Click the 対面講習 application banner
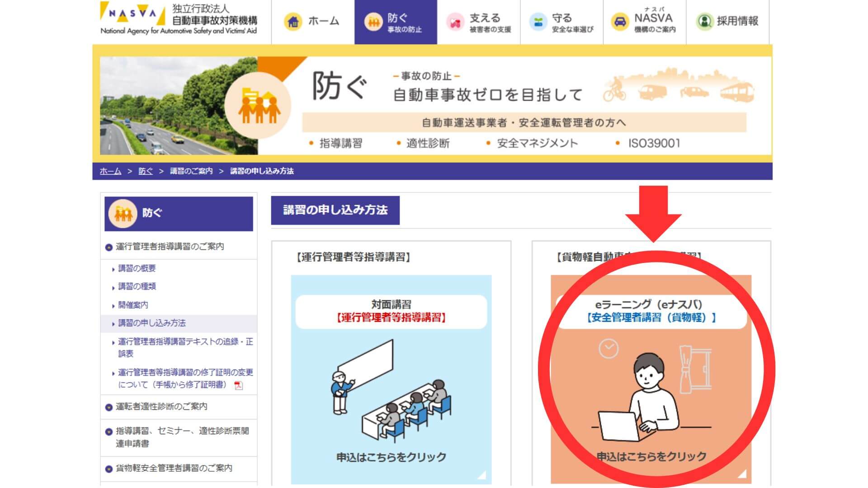Image resolution: width=868 pixels, height=488 pixels. tap(391, 380)
